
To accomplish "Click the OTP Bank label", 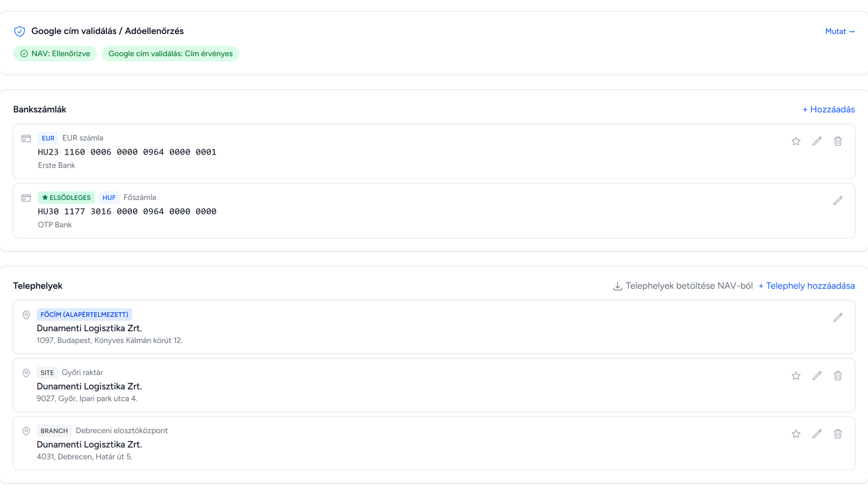I will point(55,225).
